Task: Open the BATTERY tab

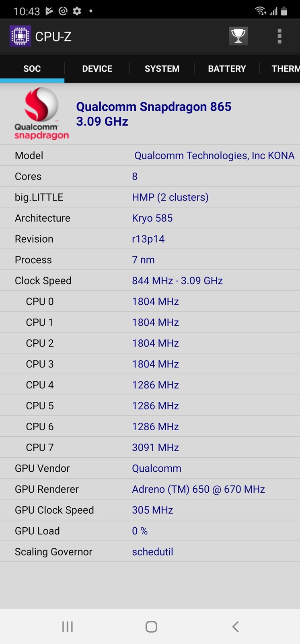Action: 227,68
